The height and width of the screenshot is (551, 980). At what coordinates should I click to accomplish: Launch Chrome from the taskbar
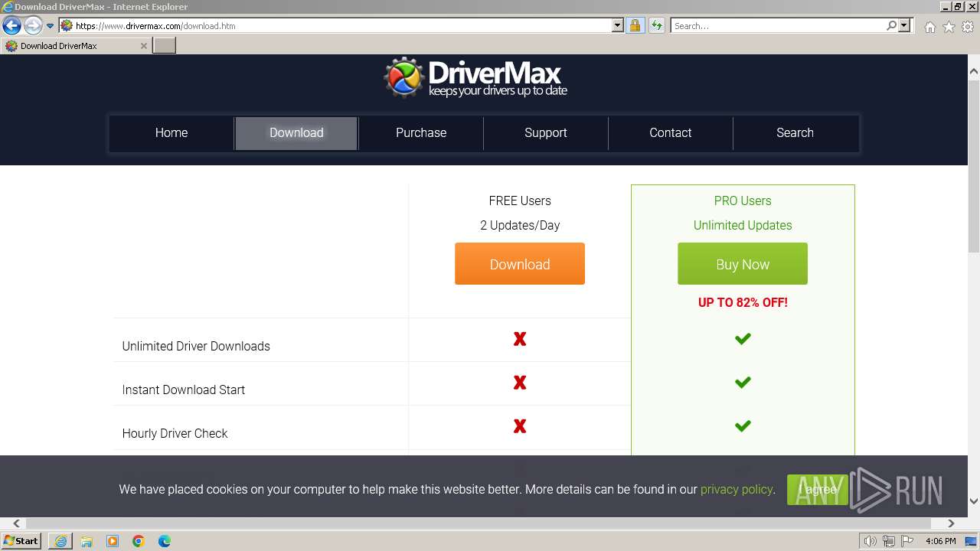click(x=139, y=541)
